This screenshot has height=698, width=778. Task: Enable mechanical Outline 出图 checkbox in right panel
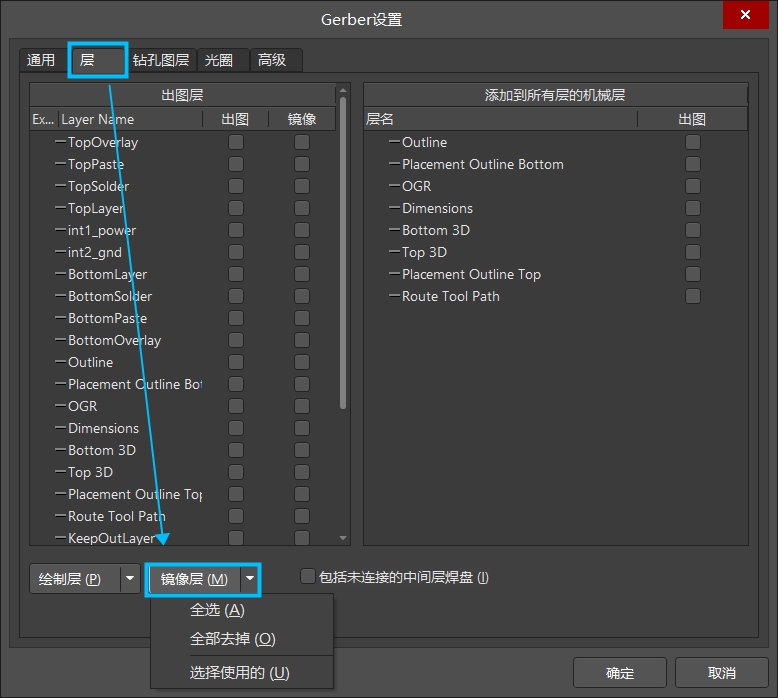pos(692,142)
